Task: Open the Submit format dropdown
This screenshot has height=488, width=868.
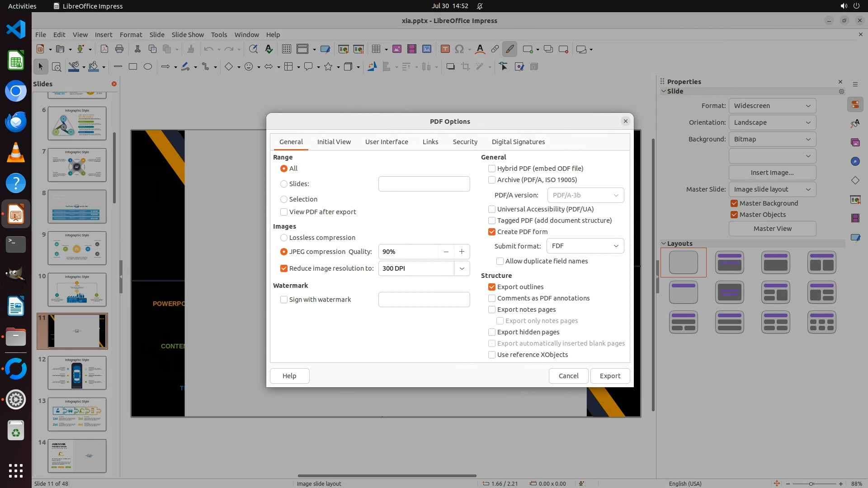Action: (585, 246)
